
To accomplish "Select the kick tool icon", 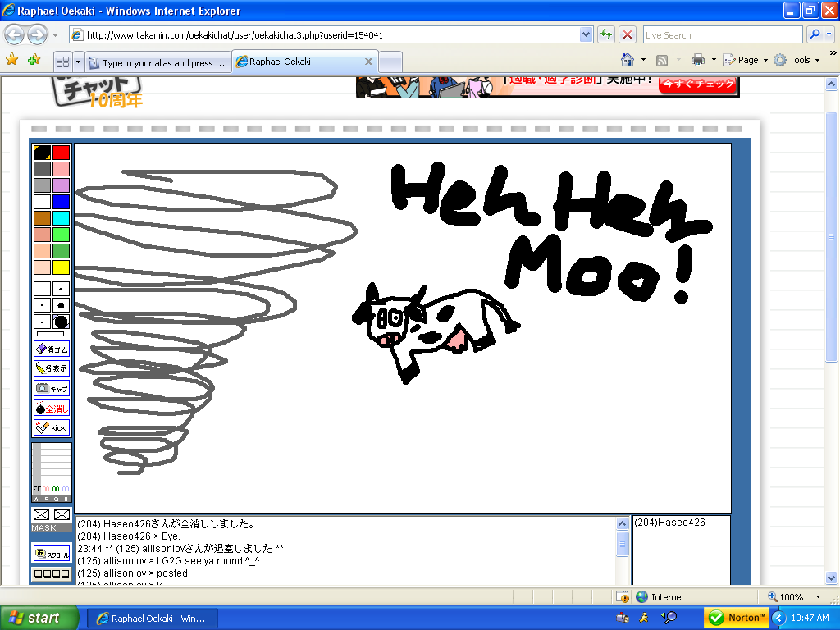I will pyautogui.click(x=51, y=427).
